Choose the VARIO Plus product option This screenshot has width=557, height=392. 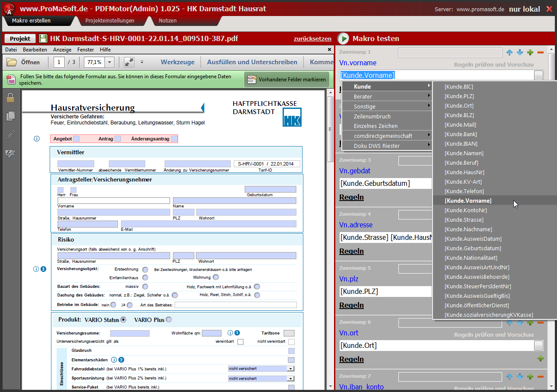point(169,320)
